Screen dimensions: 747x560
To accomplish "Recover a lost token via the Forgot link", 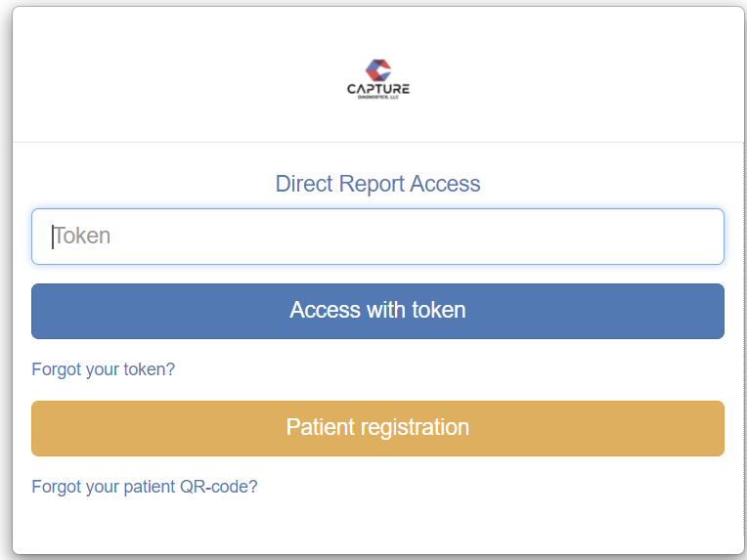I will [103, 369].
